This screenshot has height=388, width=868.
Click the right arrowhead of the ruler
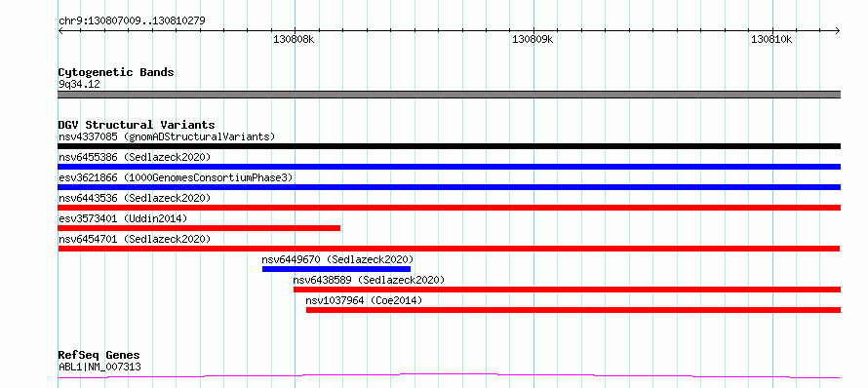coord(838,30)
